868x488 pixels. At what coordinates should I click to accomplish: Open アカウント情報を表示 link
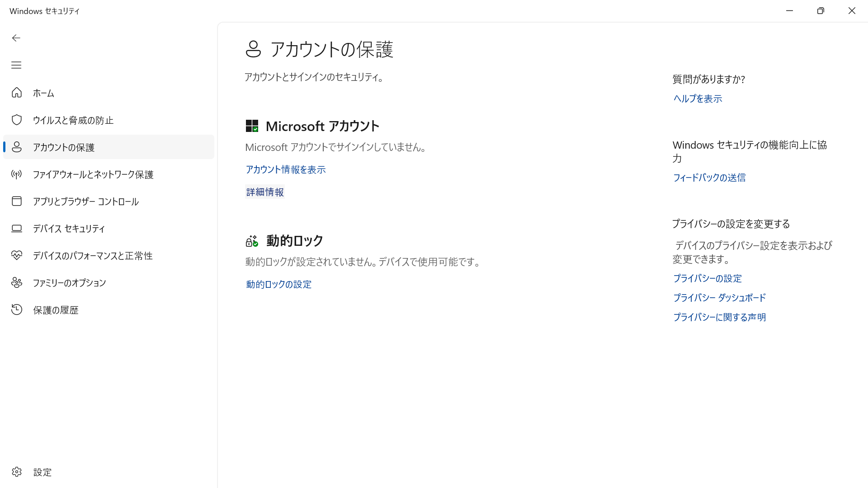(285, 169)
